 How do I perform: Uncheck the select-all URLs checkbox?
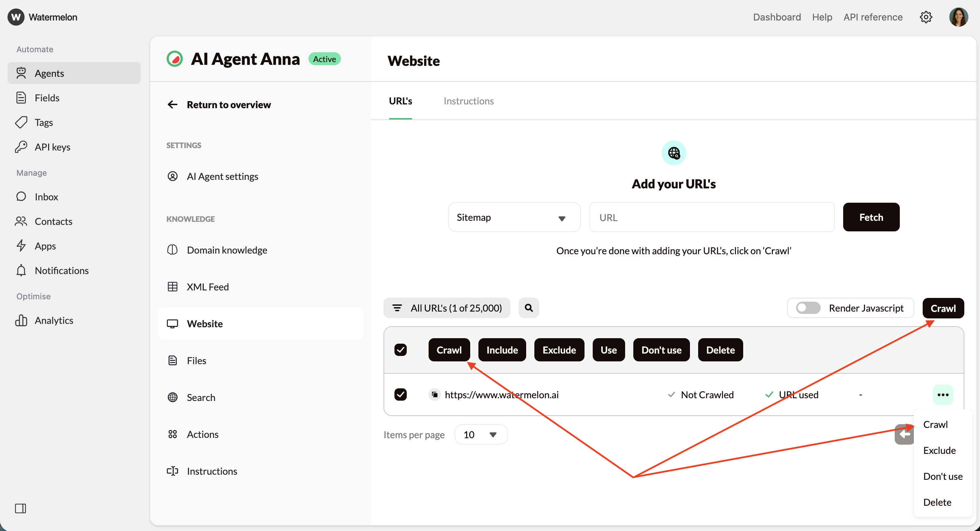401,349
